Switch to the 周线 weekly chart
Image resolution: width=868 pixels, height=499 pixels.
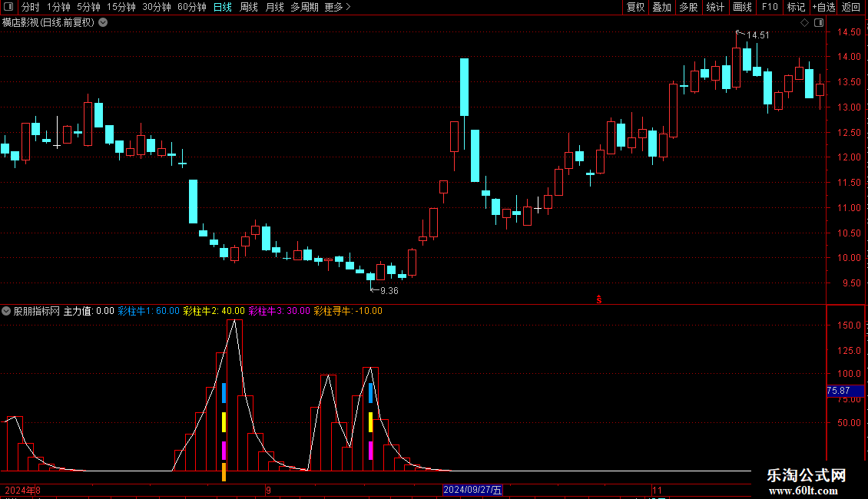(x=249, y=7)
